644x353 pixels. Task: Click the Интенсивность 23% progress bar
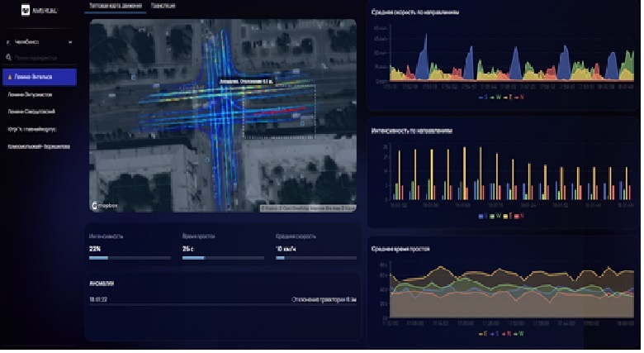tap(130, 257)
